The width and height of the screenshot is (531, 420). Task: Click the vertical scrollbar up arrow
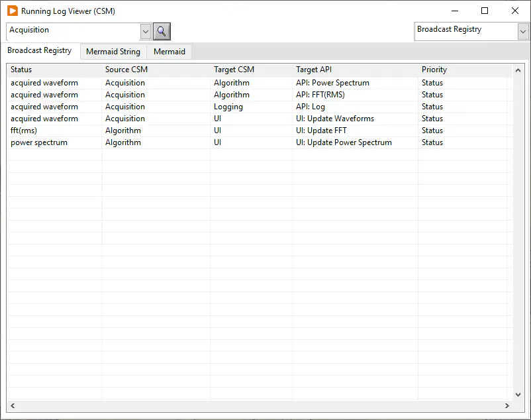click(518, 69)
